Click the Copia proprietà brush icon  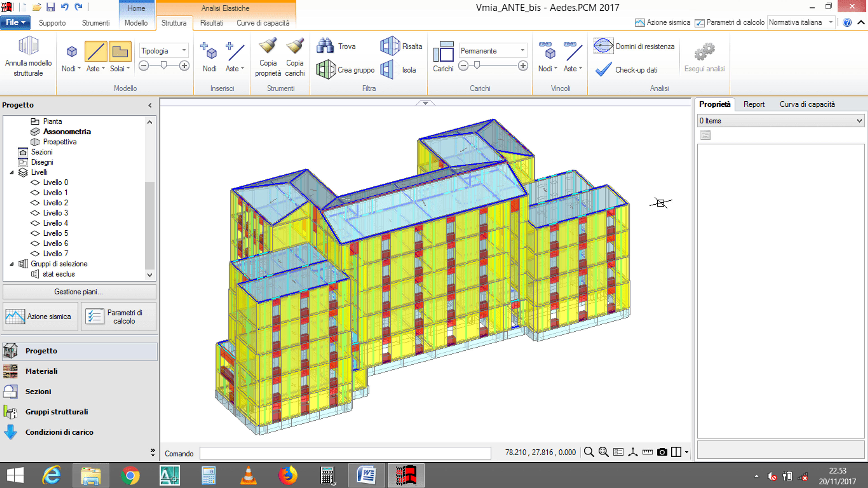[x=268, y=46]
